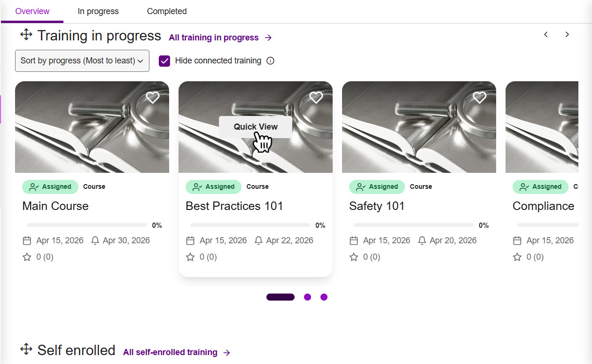
Task: Uncheck the Hide connected training checkbox
Action: coord(164,61)
